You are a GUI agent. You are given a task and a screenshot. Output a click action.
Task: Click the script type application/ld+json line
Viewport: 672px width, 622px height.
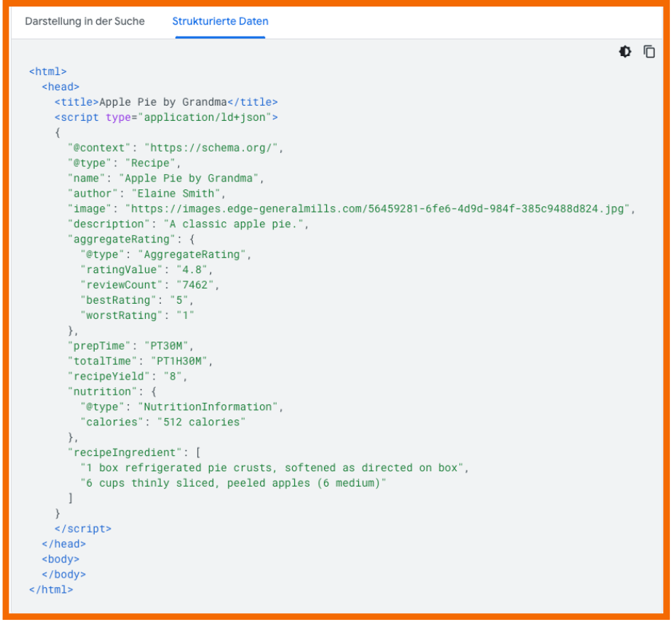tap(166, 117)
